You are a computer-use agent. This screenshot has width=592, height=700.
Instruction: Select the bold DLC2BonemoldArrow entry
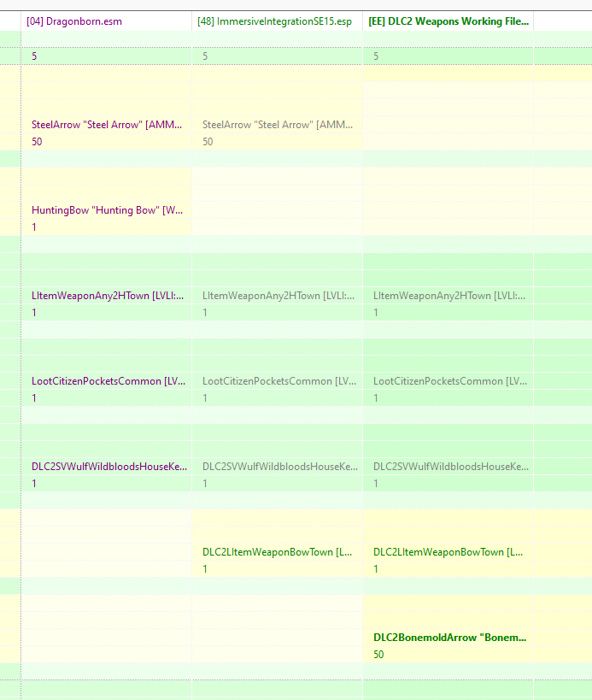[449, 638]
